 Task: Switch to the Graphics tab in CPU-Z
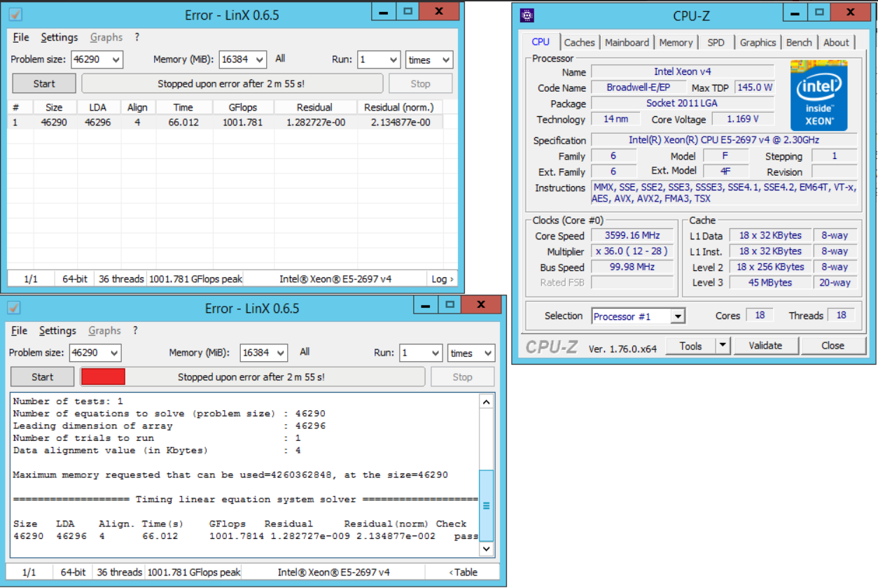pos(758,43)
